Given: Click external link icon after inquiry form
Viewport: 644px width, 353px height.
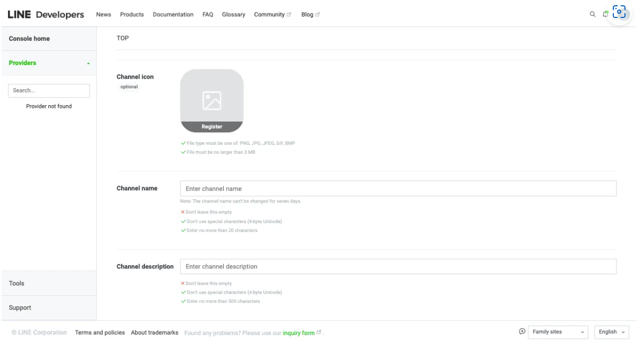Looking at the screenshot, I should [319, 333].
